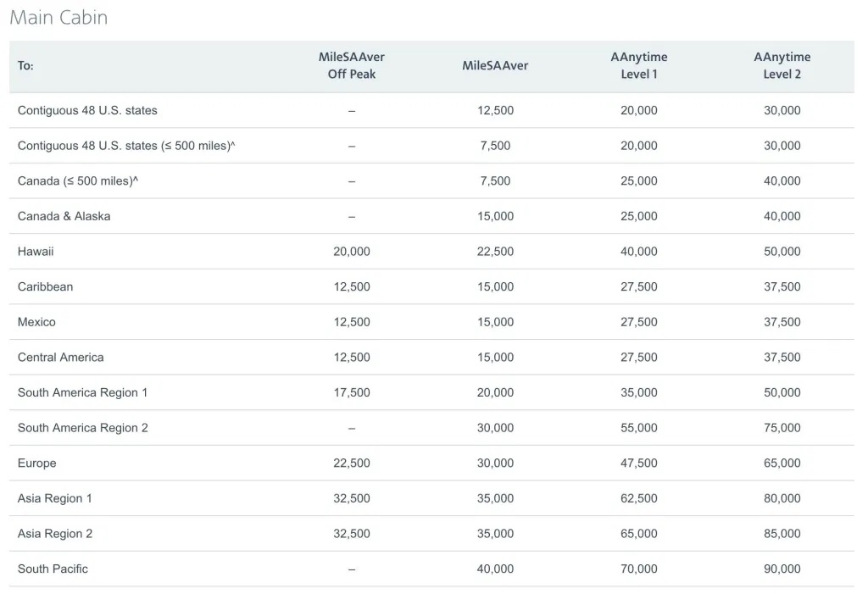Select Mexico's 12,500 Off Peak value
Screen dimensions: 868x594
(352, 322)
